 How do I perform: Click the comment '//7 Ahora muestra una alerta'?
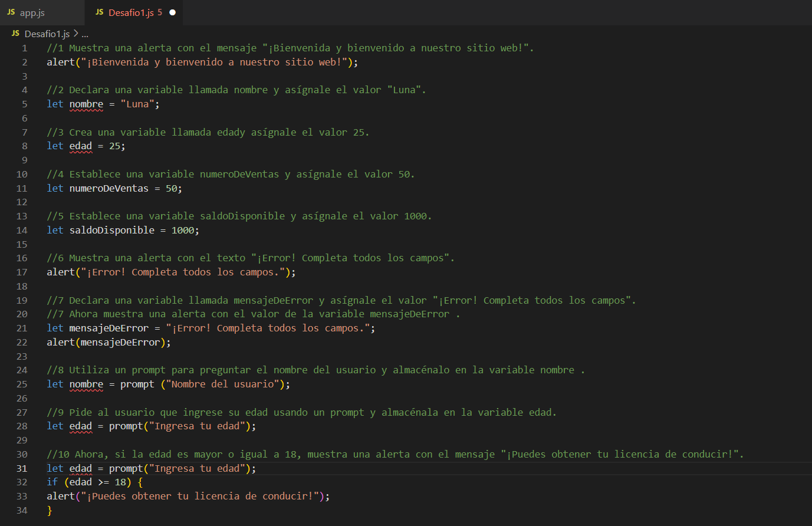coord(254,314)
